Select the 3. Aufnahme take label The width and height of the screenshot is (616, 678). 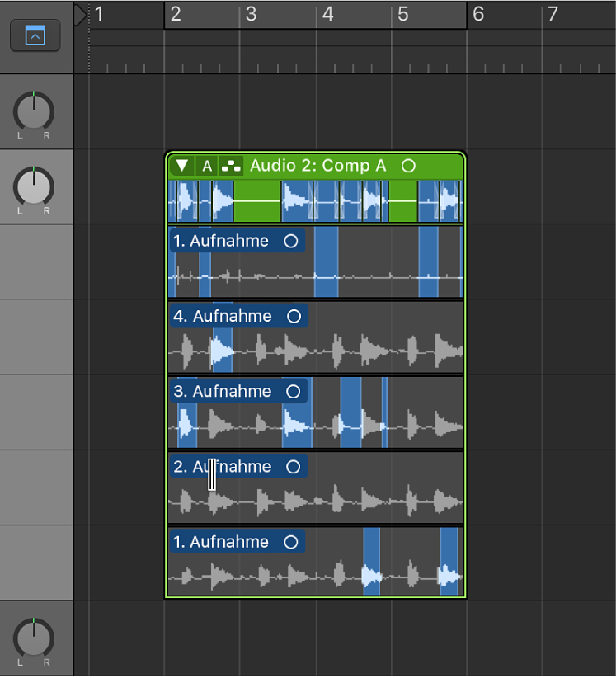pos(223,391)
